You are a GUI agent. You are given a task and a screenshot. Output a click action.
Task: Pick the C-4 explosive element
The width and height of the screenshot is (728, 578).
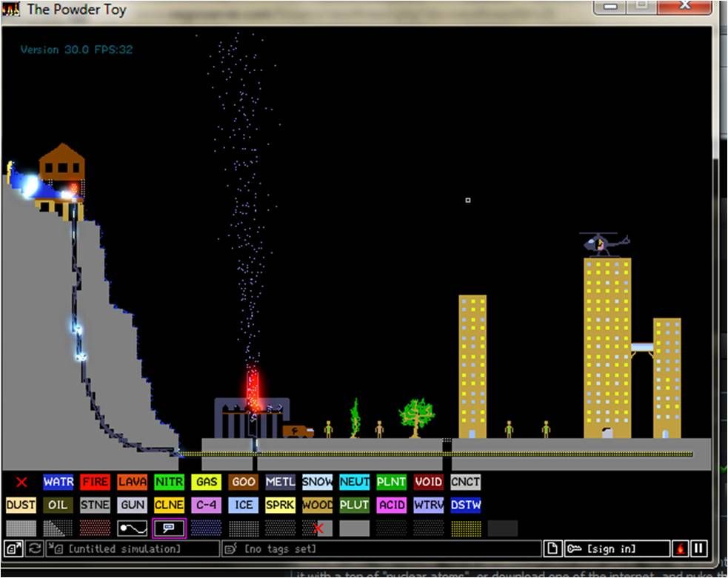point(206,505)
